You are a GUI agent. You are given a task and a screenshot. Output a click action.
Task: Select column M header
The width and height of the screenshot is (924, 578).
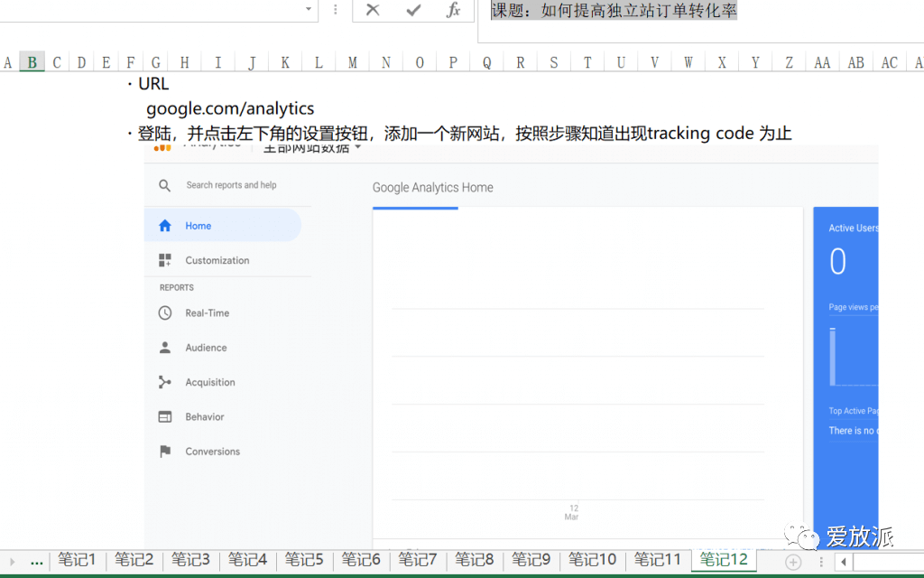(353, 62)
